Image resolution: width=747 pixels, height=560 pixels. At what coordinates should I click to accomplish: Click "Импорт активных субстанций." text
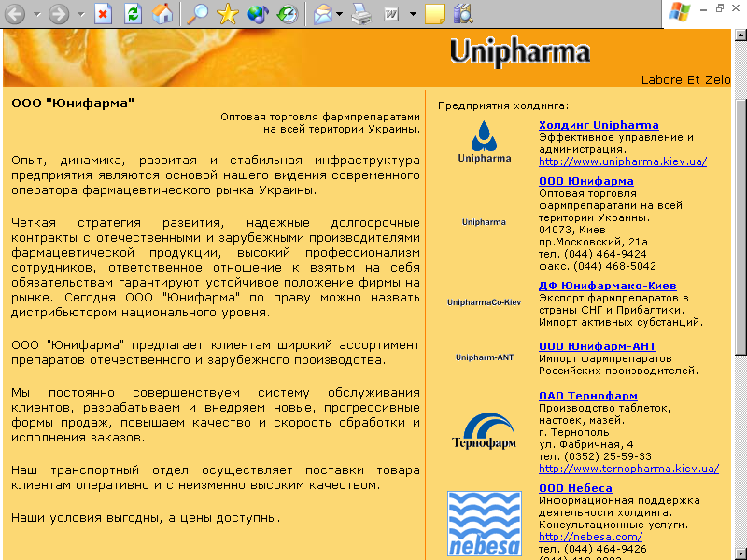click(621, 322)
